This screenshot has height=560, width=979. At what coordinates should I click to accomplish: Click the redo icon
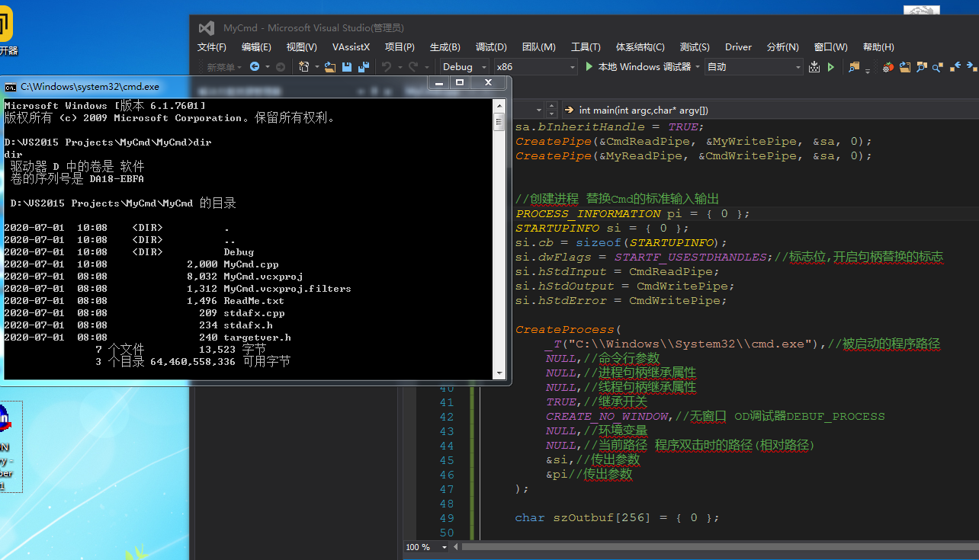coord(413,67)
